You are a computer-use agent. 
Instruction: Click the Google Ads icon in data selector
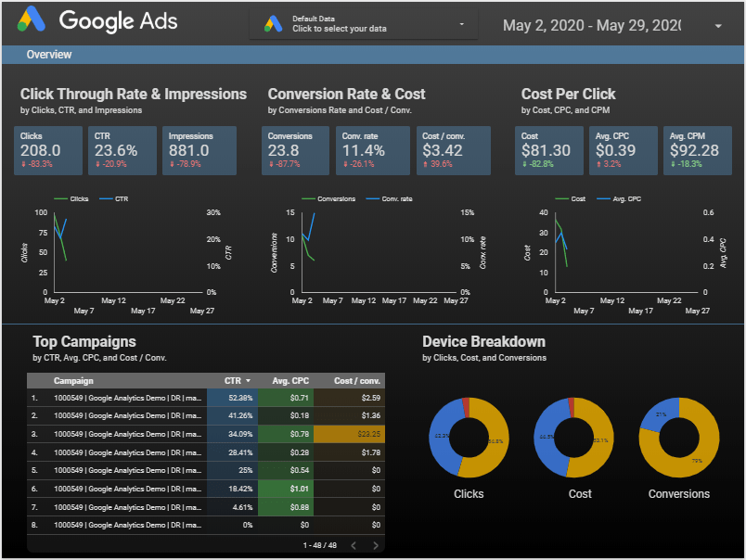click(x=273, y=24)
